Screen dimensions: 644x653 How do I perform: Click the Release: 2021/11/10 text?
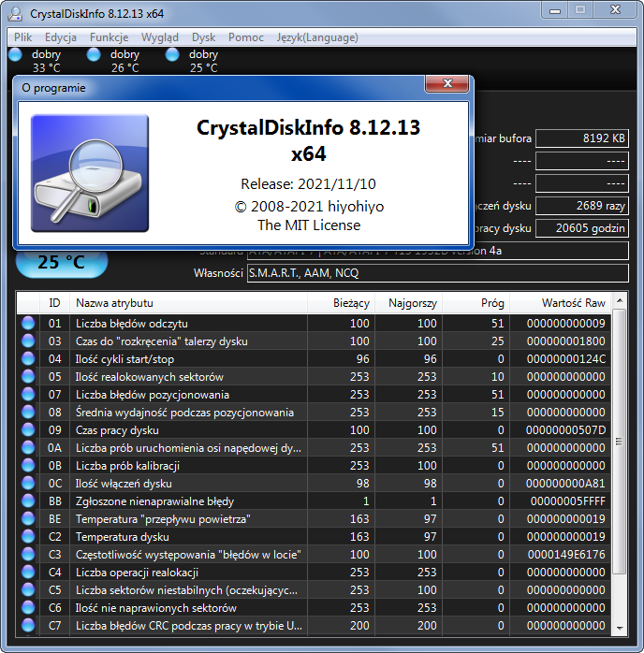pos(308,184)
